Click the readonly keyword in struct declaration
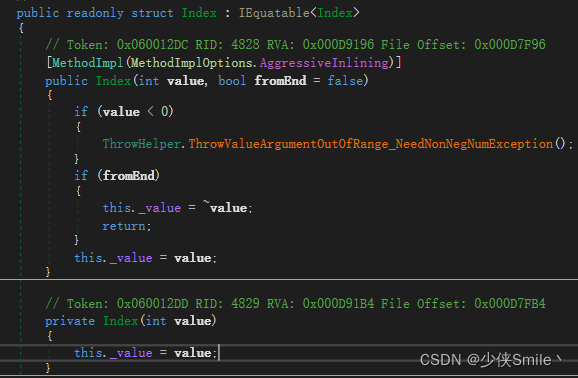Screen dimensions: 578x378 point(95,13)
